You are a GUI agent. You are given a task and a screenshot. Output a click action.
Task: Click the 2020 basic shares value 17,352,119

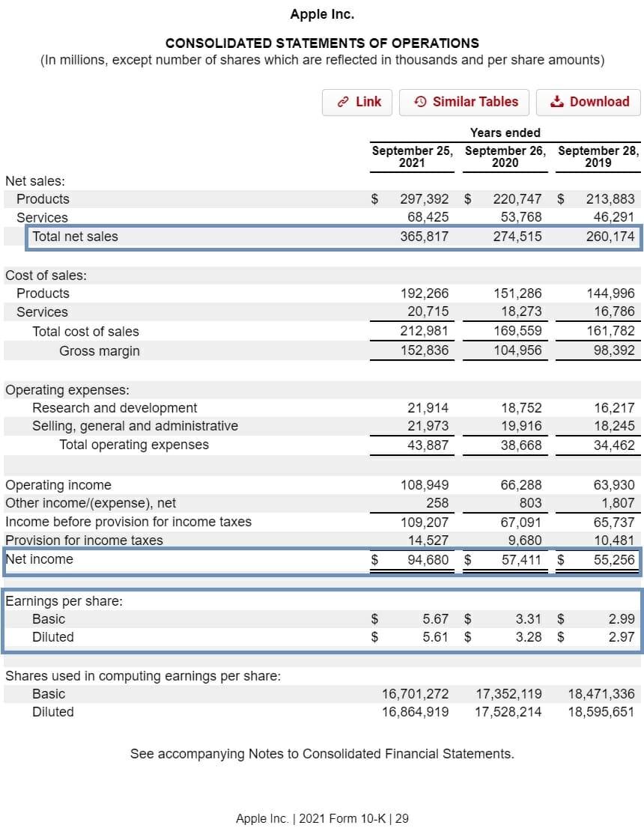coord(508,693)
